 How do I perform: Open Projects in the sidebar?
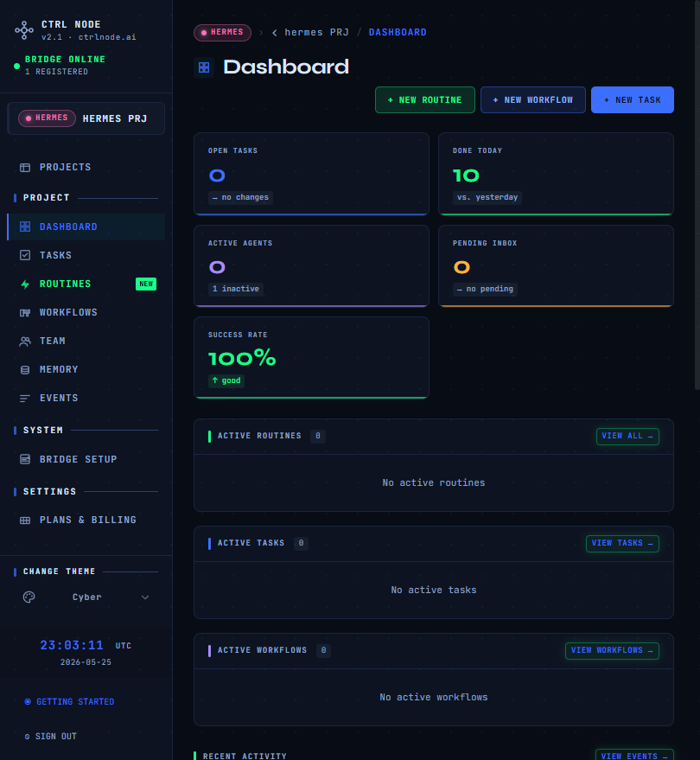86,167
